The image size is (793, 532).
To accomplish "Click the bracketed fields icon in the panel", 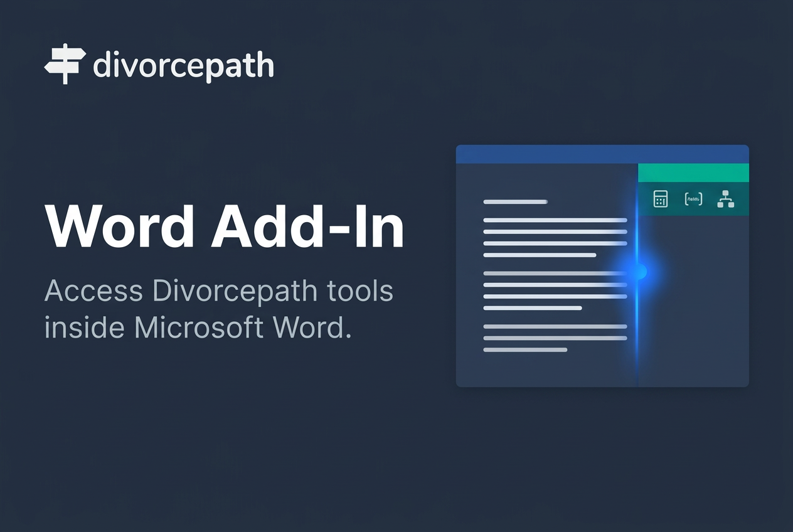I will click(x=693, y=199).
